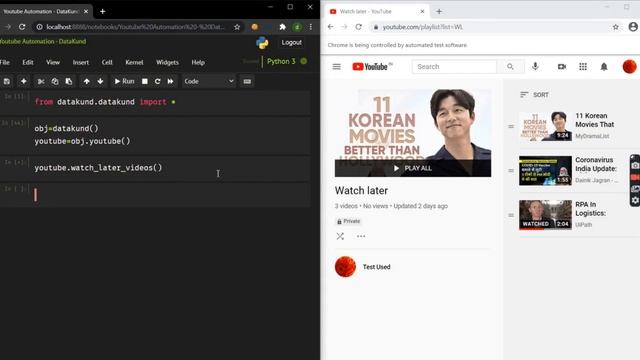640x360 pixels.
Task: Click the Coronavirus India Update video title
Action: [596, 164]
